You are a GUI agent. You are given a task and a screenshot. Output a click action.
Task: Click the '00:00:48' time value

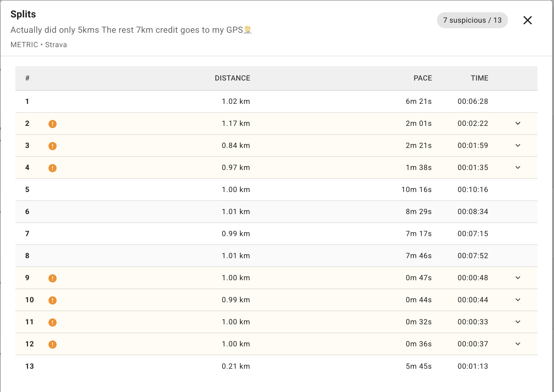point(473,278)
